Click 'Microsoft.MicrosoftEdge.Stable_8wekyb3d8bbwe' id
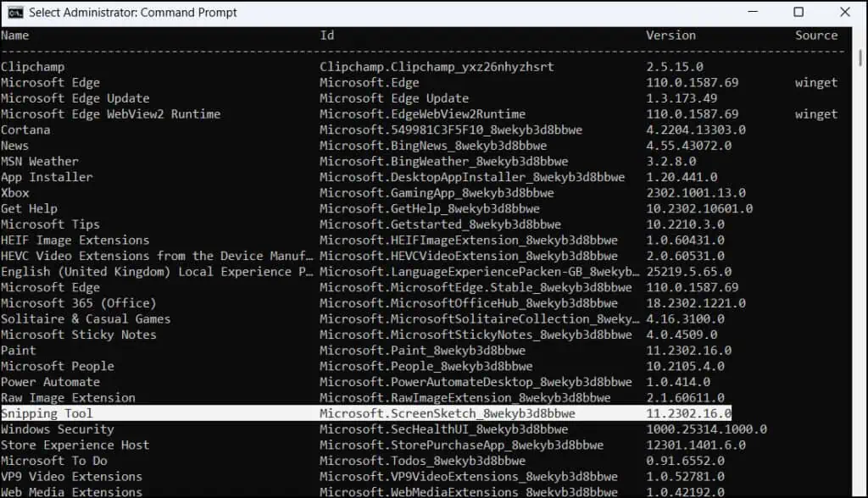 click(x=476, y=288)
